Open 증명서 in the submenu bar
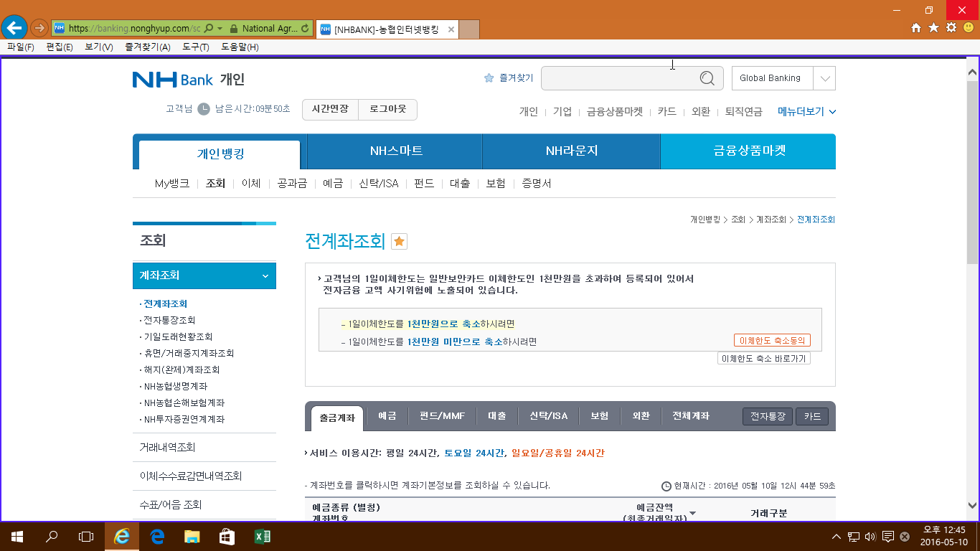Screen dimensions: 980x551 (x=537, y=184)
